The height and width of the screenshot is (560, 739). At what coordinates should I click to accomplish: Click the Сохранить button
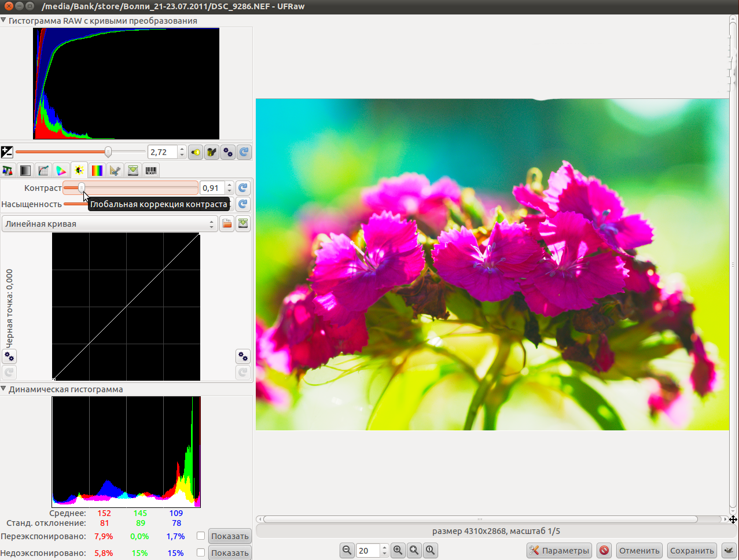[692, 550]
